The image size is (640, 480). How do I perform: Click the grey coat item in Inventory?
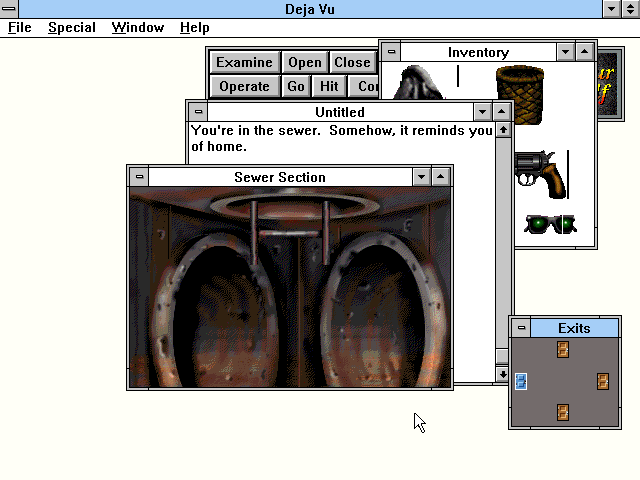coord(418,82)
